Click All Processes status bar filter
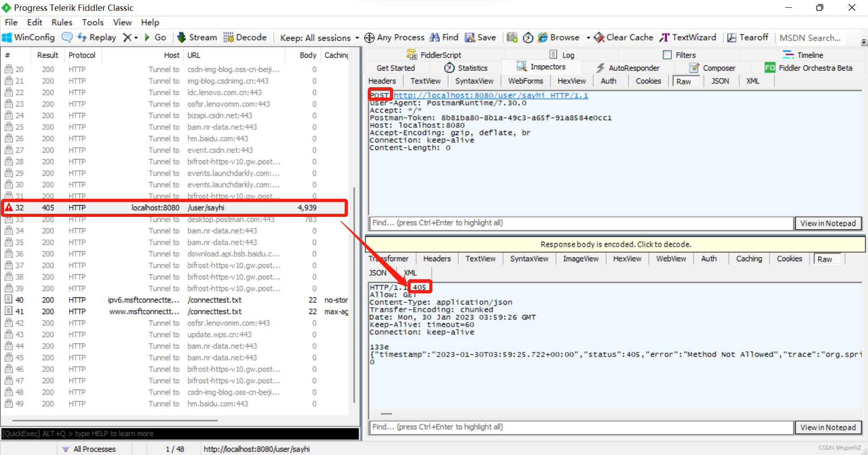Viewport: 868px width, 455px height. [89, 449]
